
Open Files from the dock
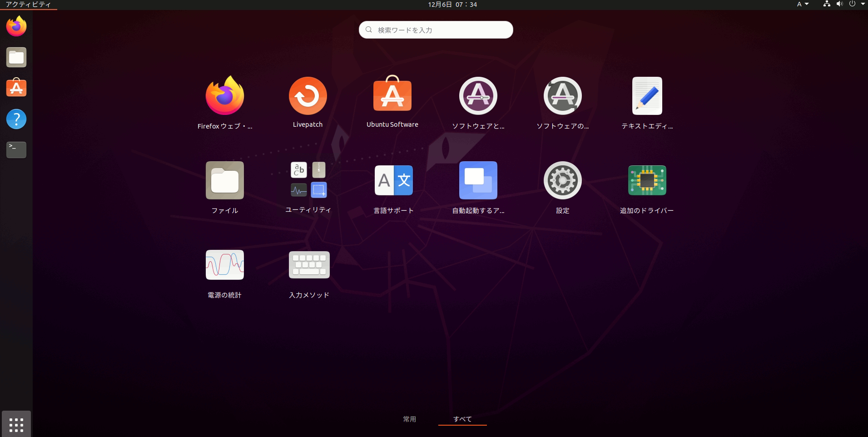tap(16, 57)
